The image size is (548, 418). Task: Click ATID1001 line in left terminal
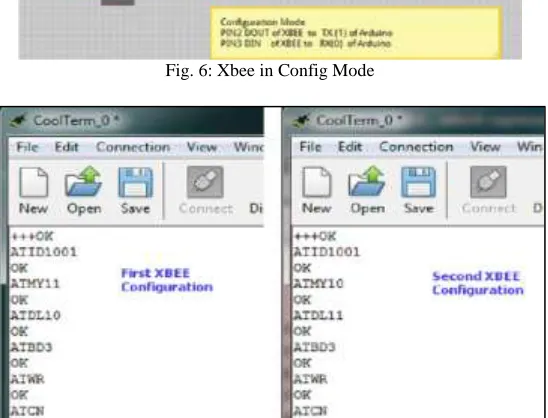coord(43,252)
